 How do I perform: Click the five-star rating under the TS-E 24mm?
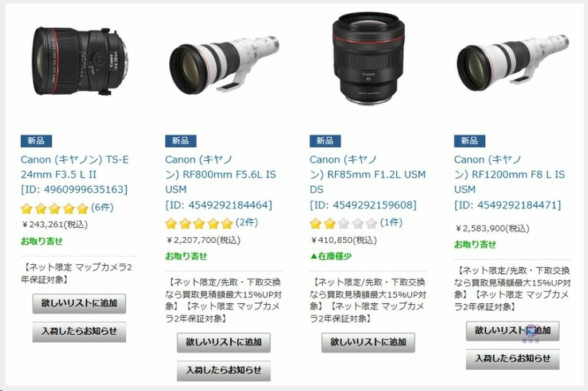click(x=55, y=208)
